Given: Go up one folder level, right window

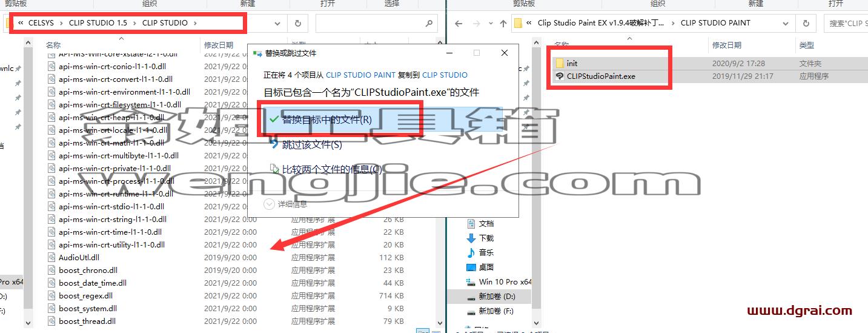Looking at the screenshot, I should tap(503, 24).
